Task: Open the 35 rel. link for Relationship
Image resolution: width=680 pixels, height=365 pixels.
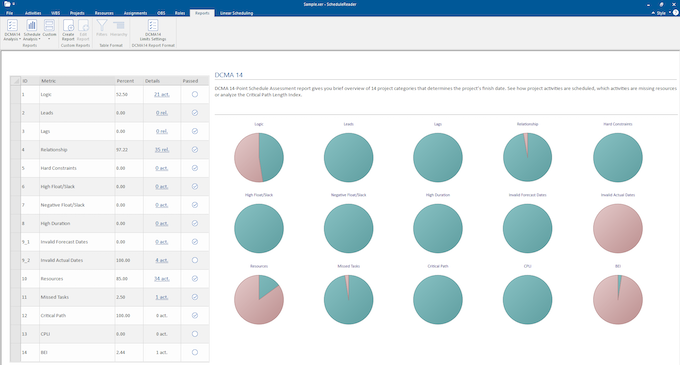Action: [162, 150]
